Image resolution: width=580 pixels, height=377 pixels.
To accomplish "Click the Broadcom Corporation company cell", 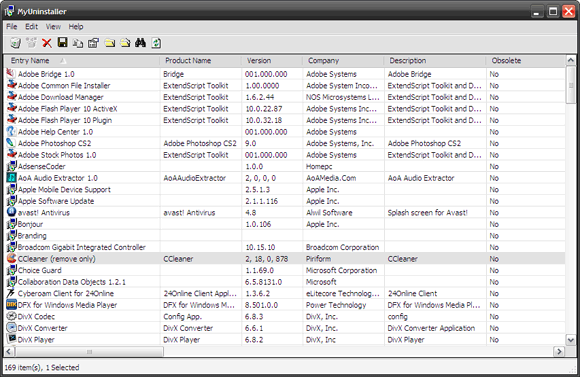I will (x=343, y=247).
